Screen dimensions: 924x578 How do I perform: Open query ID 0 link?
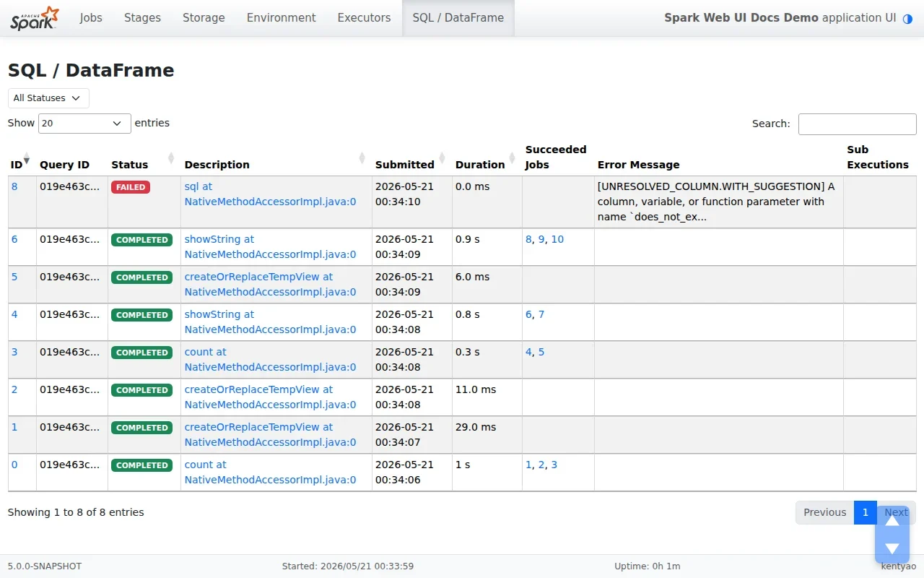(x=14, y=465)
